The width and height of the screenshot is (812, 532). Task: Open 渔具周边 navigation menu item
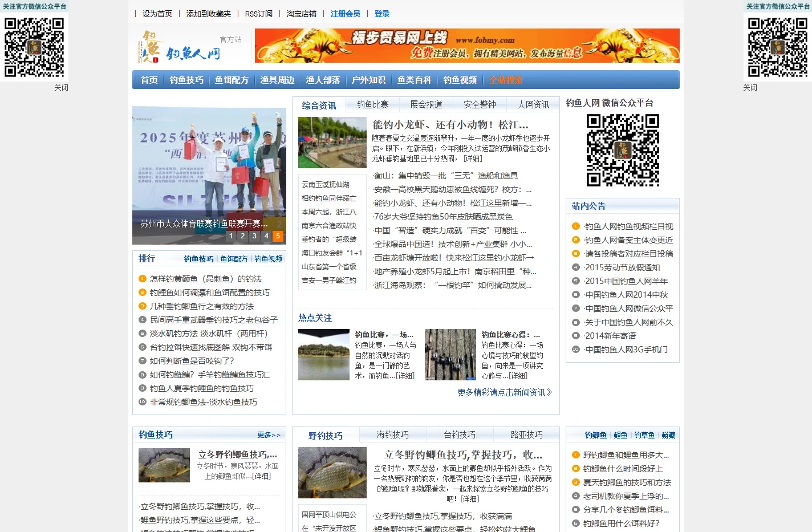278,80
